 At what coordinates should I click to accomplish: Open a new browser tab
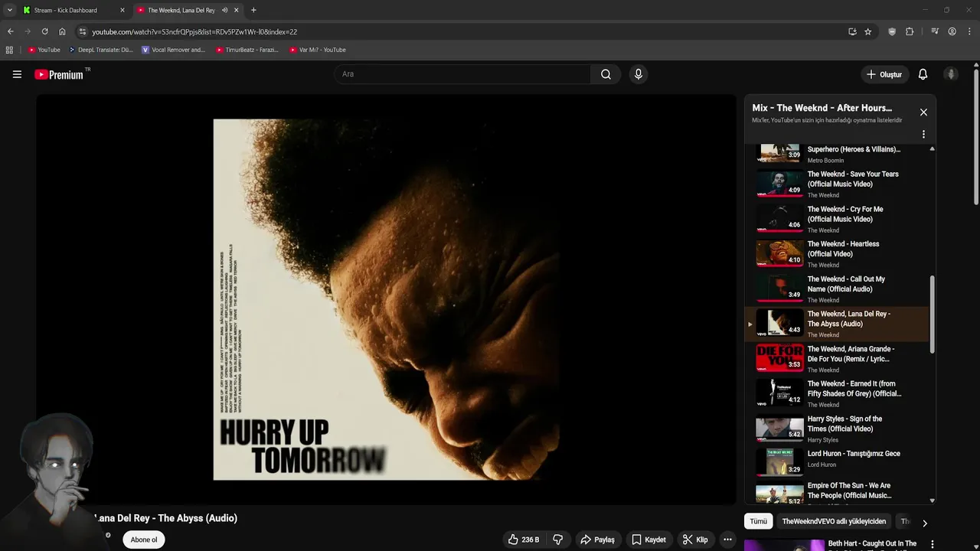253,10
